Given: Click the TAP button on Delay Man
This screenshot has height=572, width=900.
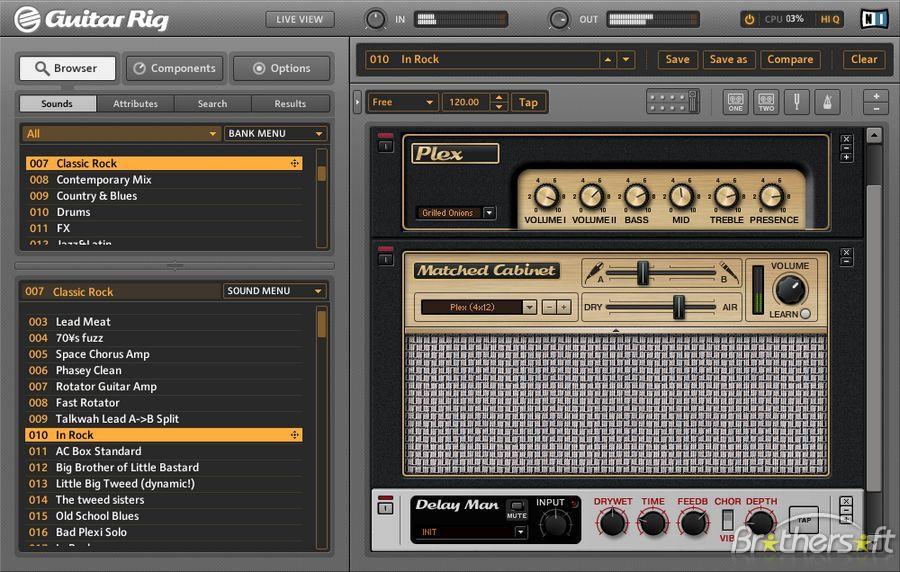Looking at the screenshot, I should pyautogui.click(x=804, y=520).
